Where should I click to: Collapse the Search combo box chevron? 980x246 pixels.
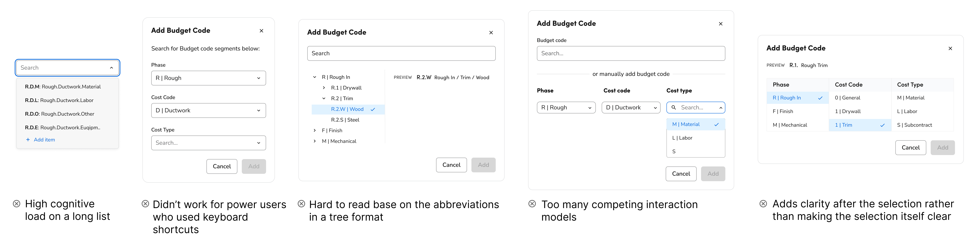112,68
